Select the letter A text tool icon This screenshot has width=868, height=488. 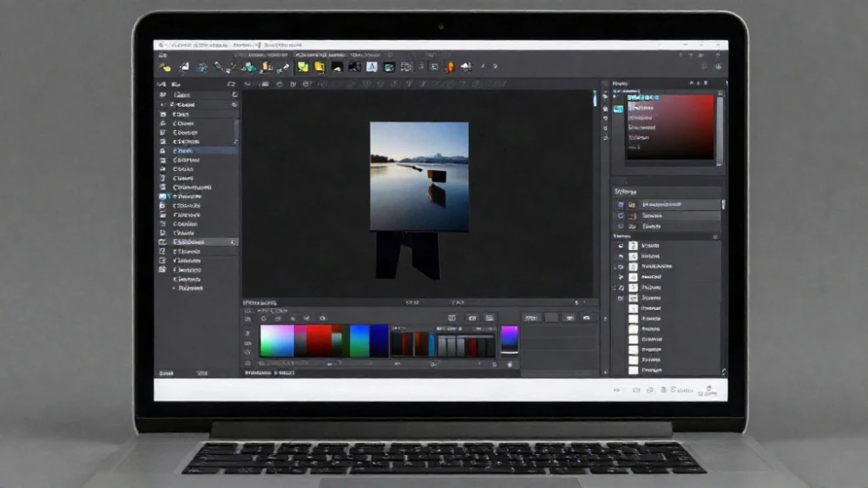372,67
